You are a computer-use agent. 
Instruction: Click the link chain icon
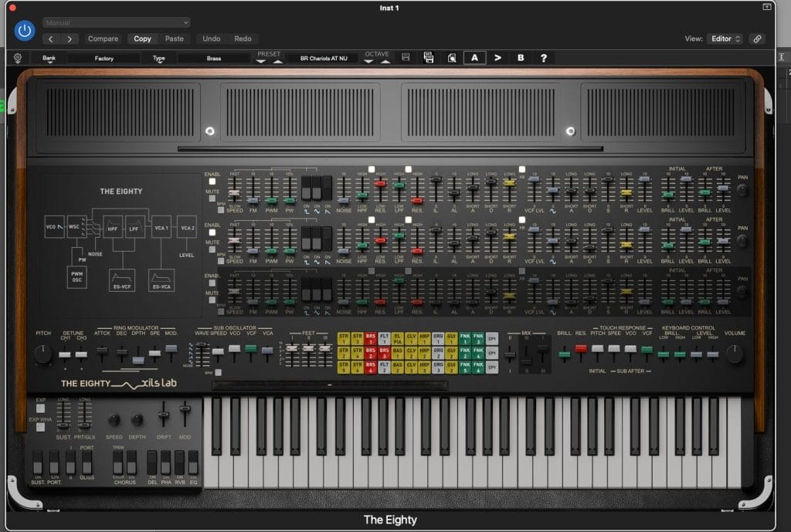pos(757,39)
